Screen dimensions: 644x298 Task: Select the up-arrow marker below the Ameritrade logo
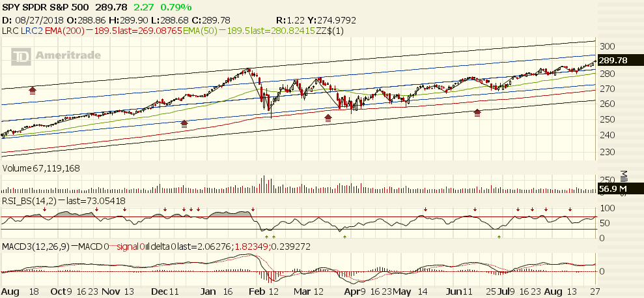33,90
